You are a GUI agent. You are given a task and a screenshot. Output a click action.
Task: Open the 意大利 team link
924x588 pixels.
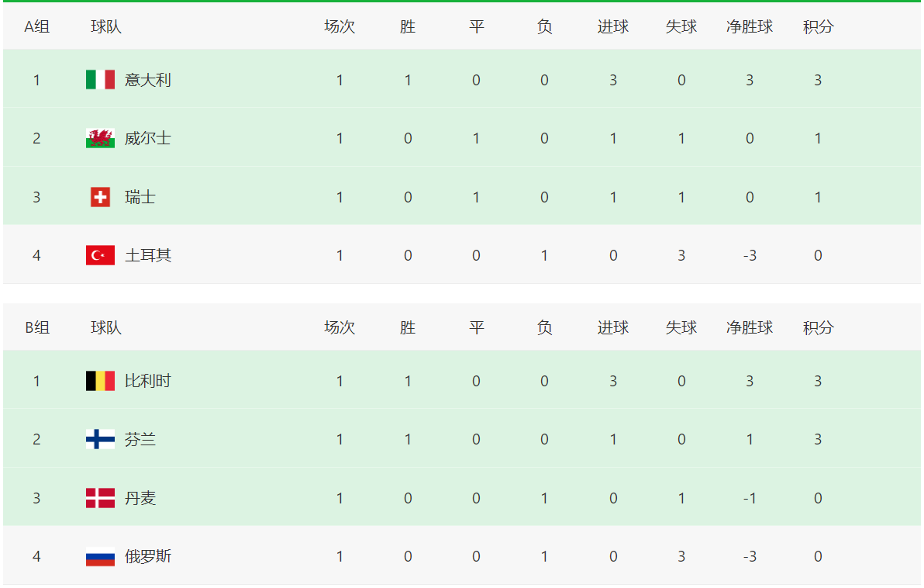tap(147, 80)
